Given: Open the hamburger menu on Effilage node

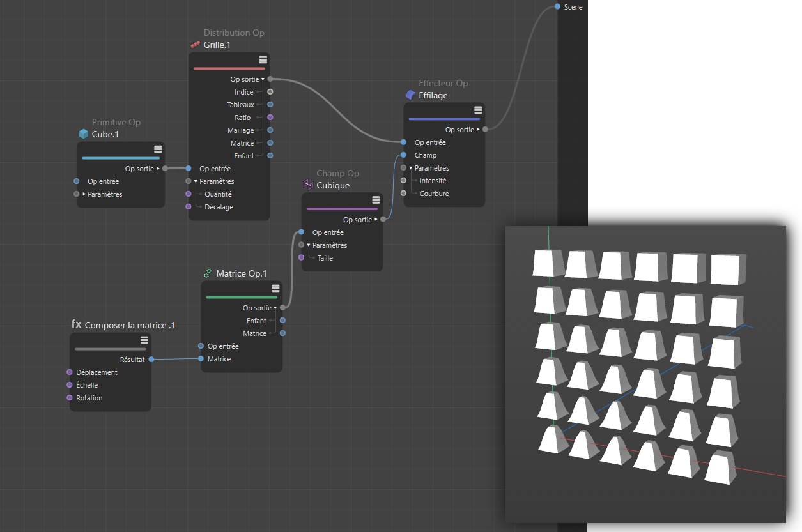Looking at the screenshot, I should pos(477,110).
